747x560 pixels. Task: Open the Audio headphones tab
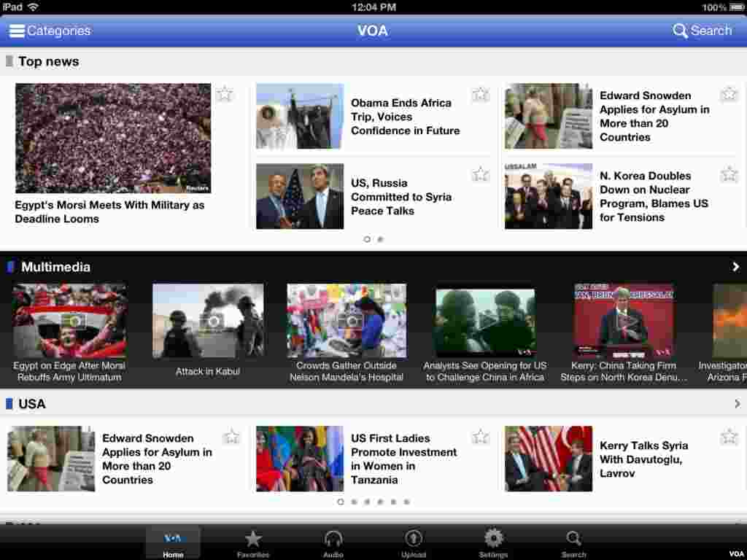coord(333,544)
